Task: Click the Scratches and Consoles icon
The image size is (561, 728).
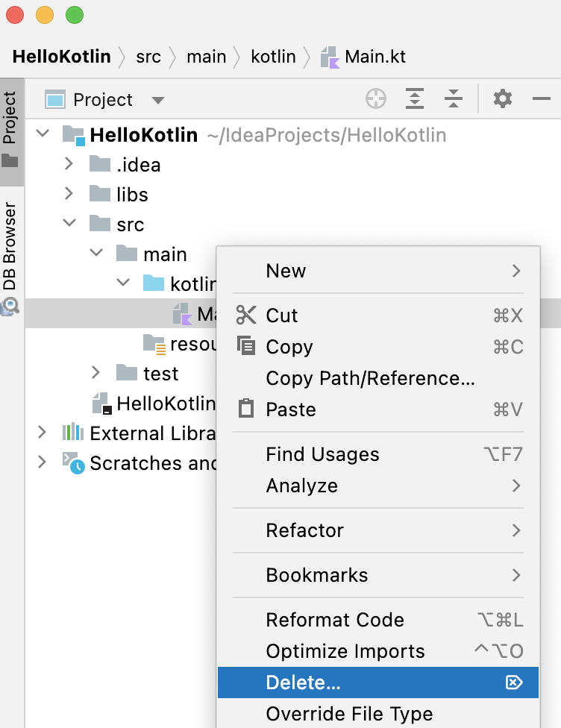Action: point(73,463)
